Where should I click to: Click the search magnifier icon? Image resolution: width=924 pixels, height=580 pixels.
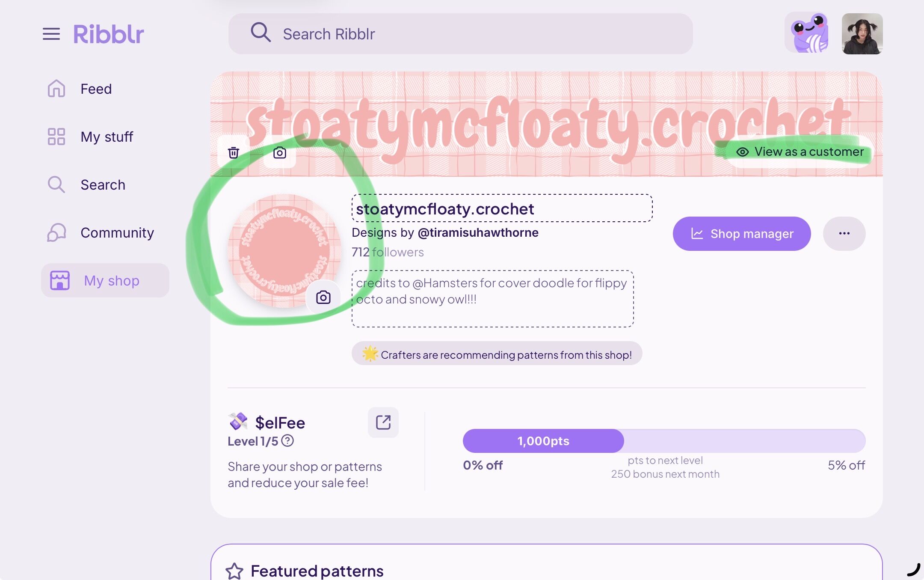(x=261, y=33)
